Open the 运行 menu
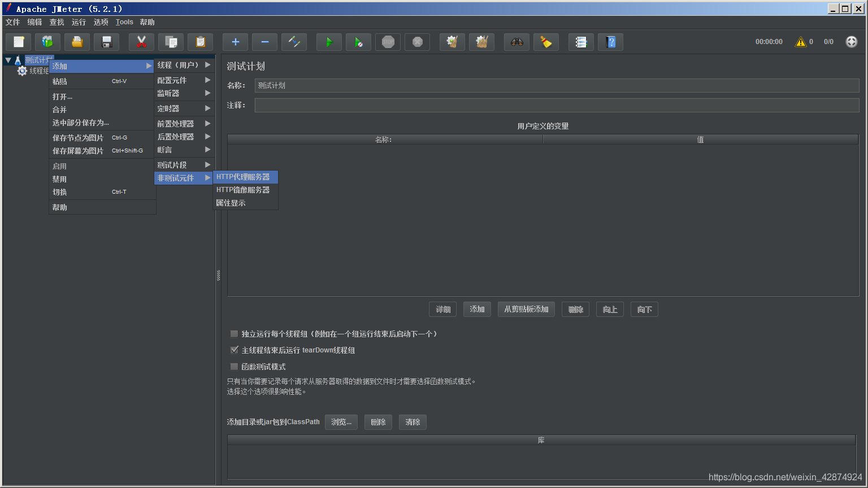Viewport: 868px width, 488px height. [x=79, y=22]
